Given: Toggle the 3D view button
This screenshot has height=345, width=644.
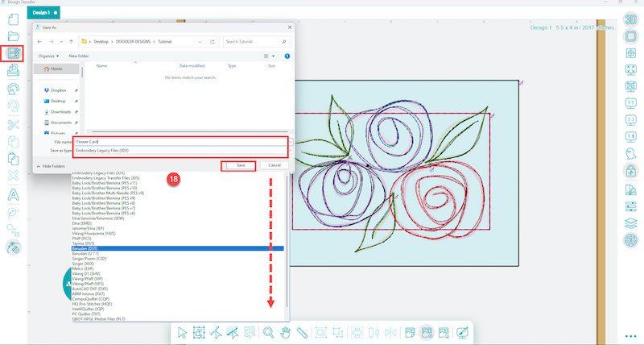Looking at the screenshot, I should [x=631, y=19].
